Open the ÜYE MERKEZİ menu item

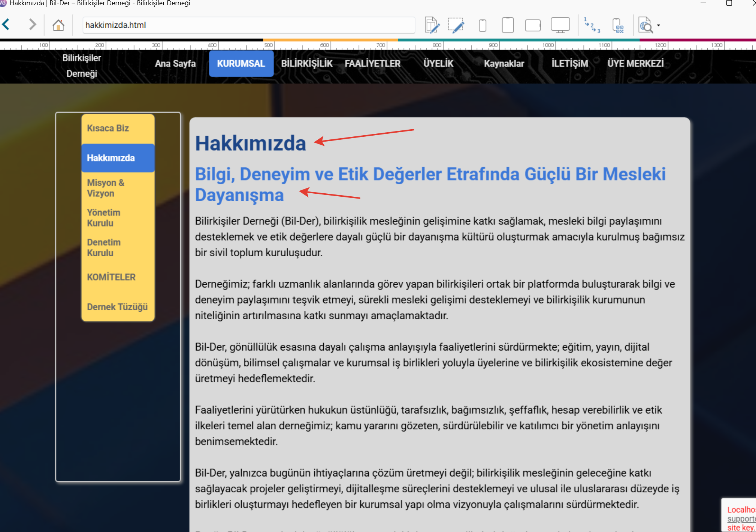635,63
